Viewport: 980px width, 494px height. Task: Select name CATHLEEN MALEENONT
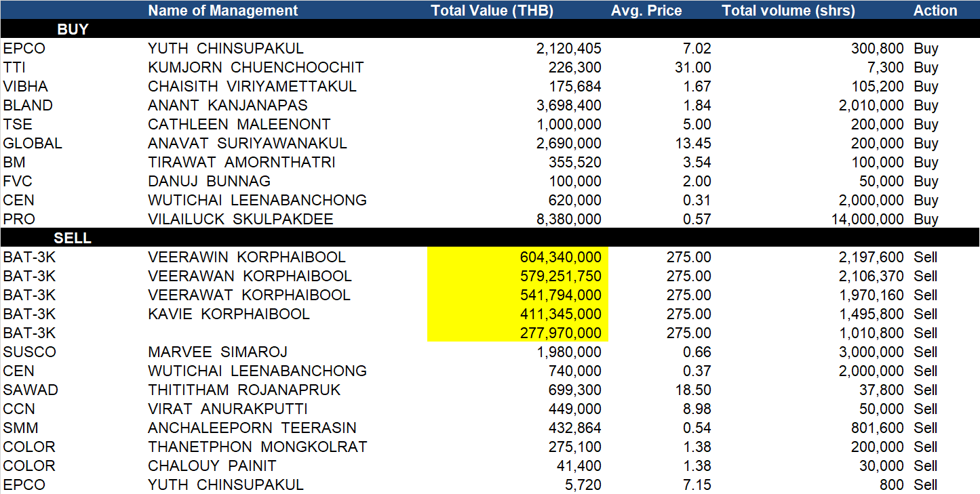tap(239, 124)
